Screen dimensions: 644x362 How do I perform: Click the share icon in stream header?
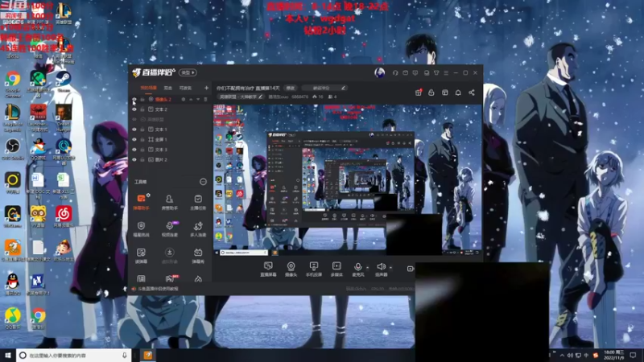pos(472,93)
